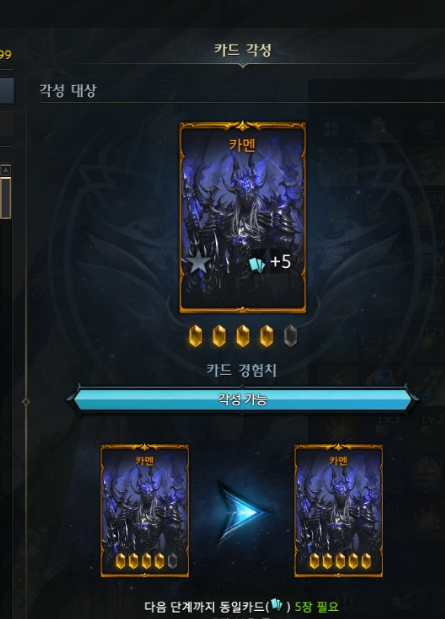
Task: Click the 카드 경험치 label
Action: click(241, 370)
